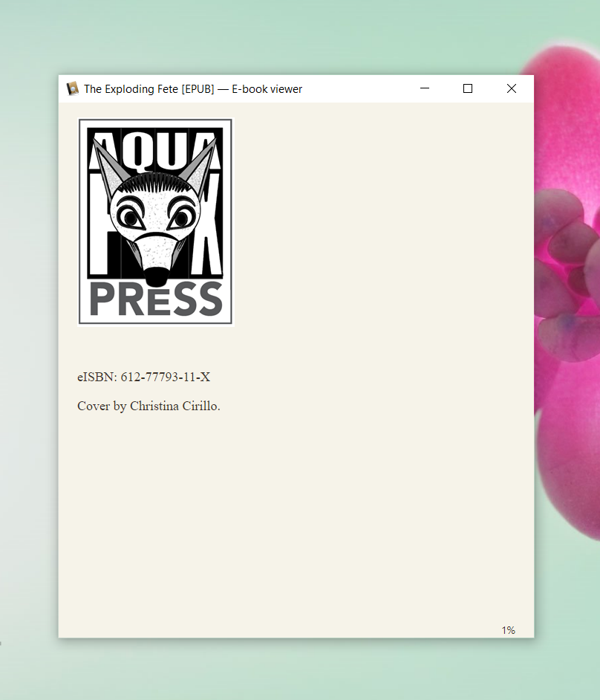Click the 1% reading progress indicator

[x=508, y=630]
